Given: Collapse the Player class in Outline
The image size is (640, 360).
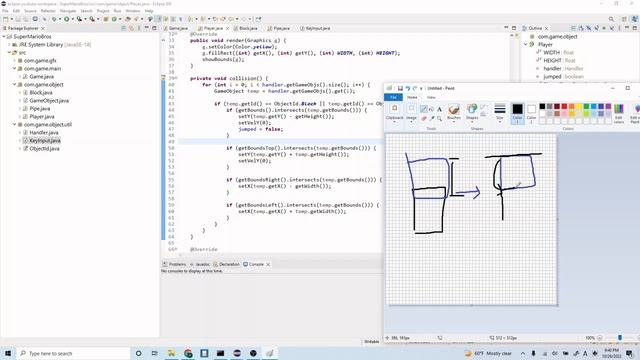Looking at the screenshot, I should pos(526,44).
